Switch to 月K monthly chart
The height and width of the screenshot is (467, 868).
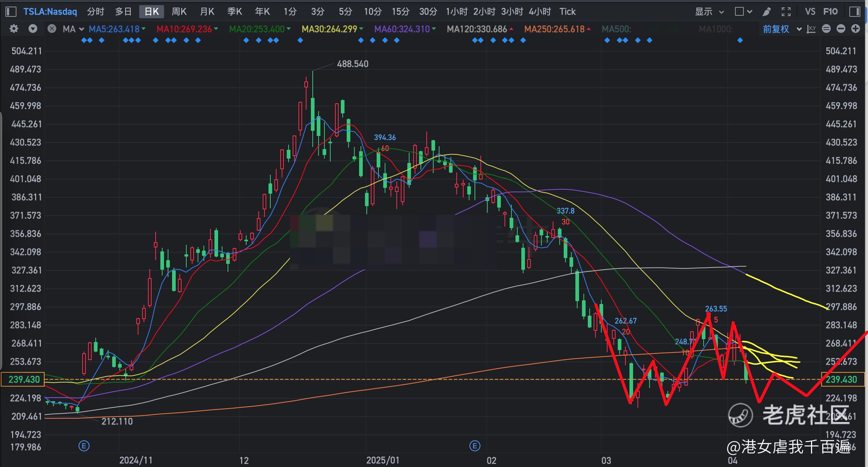click(x=207, y=12)
